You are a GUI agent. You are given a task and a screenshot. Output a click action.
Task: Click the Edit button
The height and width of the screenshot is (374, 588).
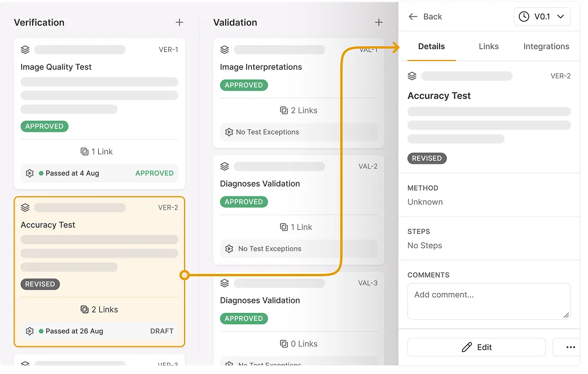click(x=476, y=347)
